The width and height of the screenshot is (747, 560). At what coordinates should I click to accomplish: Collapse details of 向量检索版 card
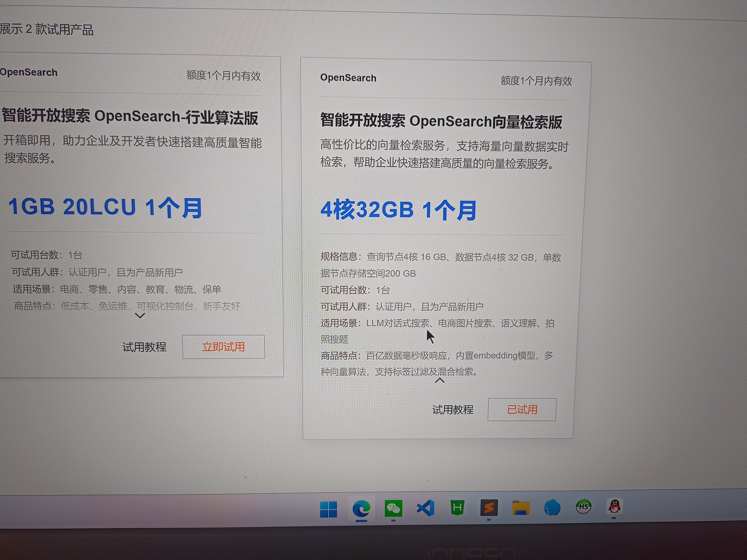(439, 380)
